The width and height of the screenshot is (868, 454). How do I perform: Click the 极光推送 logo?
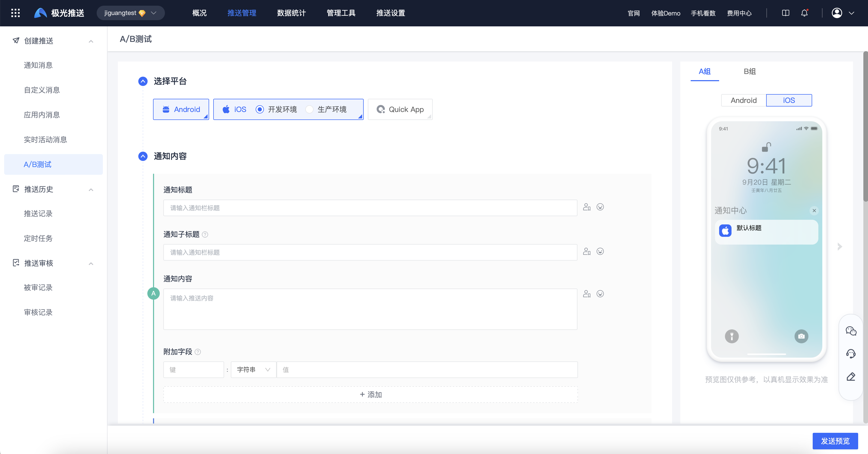[x=59, y=13]
